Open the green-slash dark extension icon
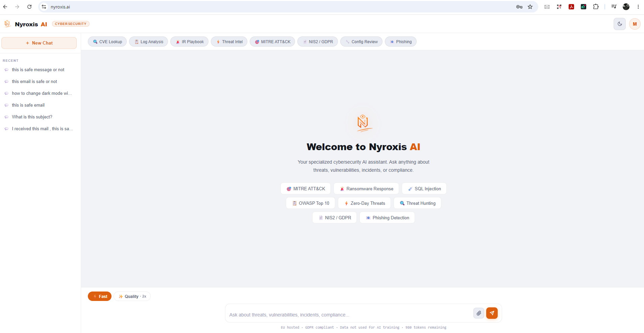This screenshot has width=644, height=333. (584, 7)
